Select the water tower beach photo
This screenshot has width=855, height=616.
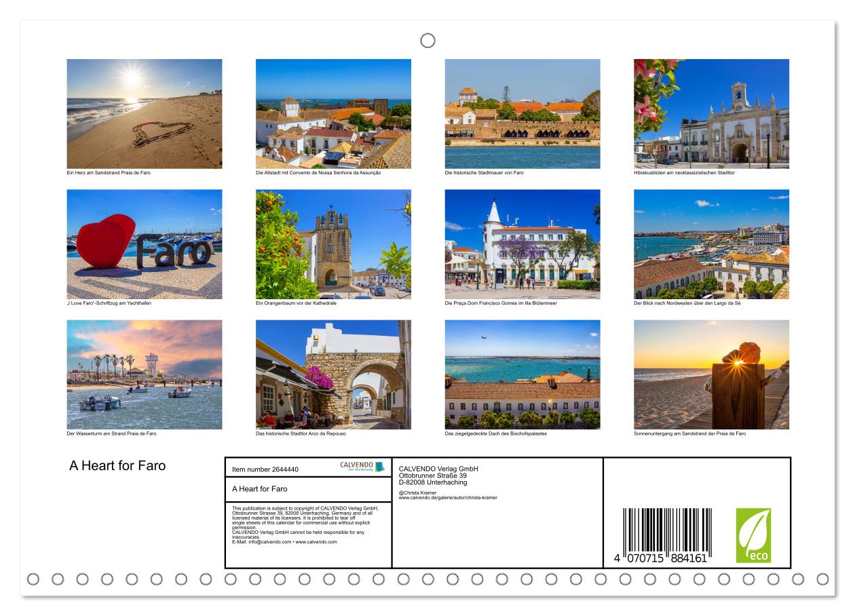(x=145, y=374)
